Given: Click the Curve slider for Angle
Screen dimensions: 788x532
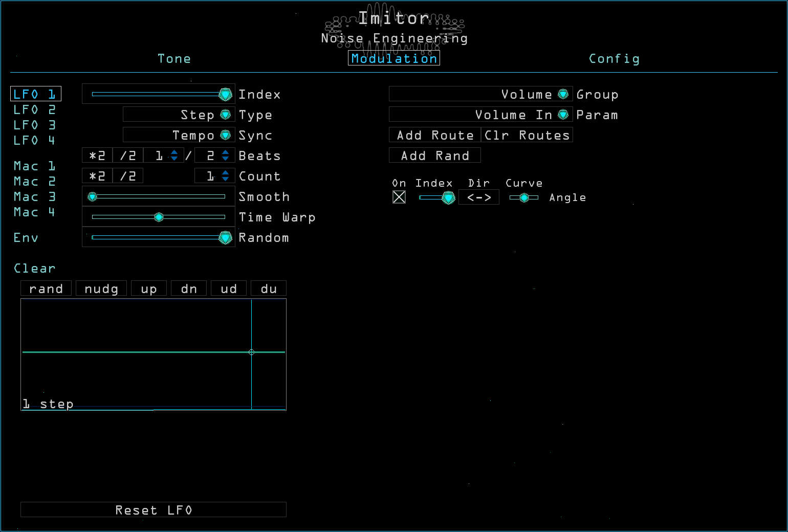Looking at the screenshot, I should tap(524, 197).
